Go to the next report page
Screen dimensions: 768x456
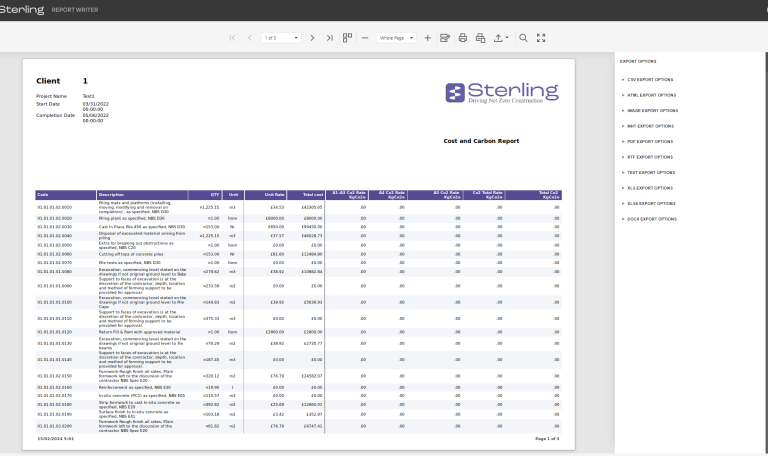pos(313,38)
